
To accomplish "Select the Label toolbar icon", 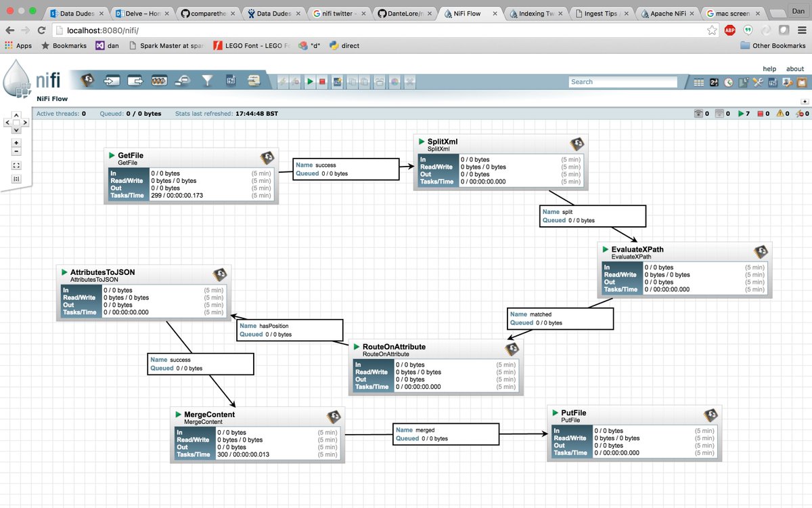I will [x=254, y=81].
